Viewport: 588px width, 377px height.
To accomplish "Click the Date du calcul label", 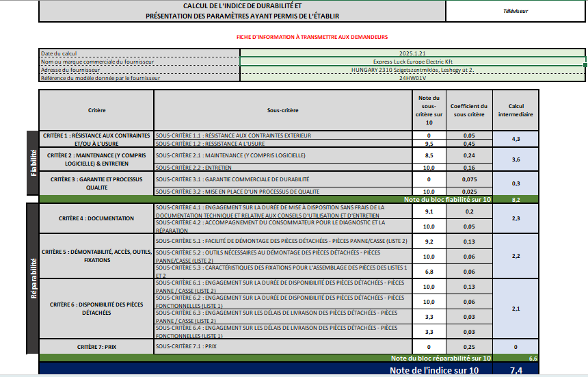I will point(139,53).
